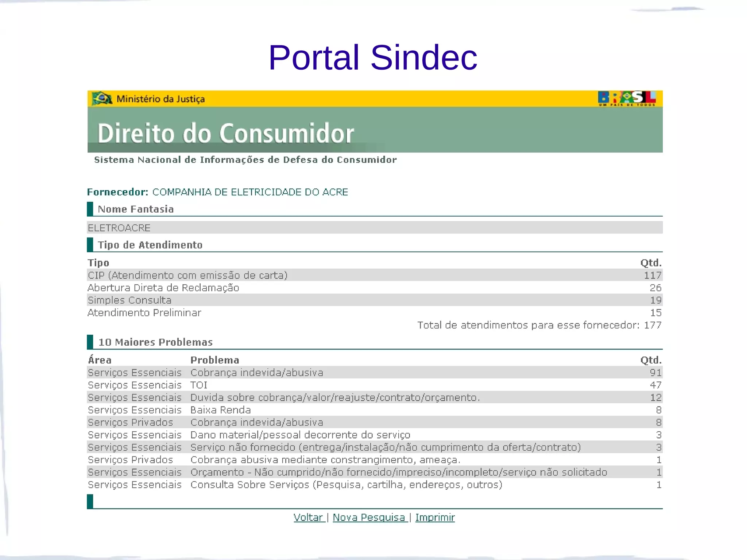Click Qtd. header in problems table

click(651, 360)
